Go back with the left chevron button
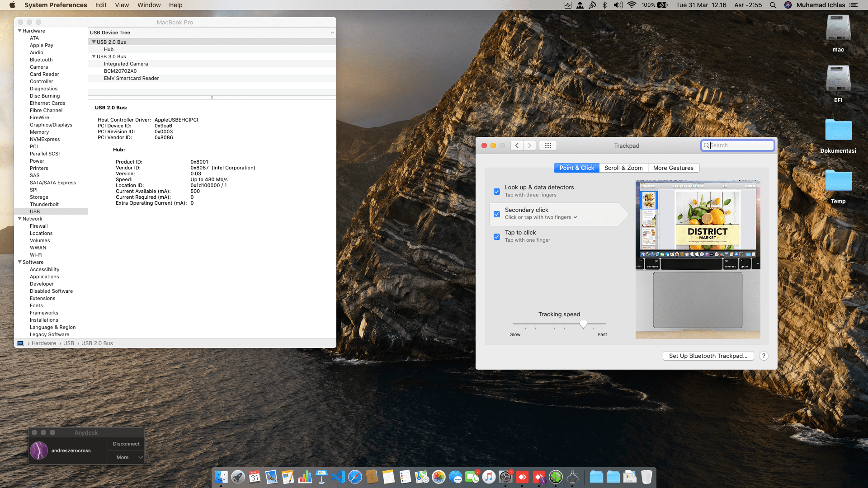The width and height of the screenshot is (868, 488). coord(517,145)
